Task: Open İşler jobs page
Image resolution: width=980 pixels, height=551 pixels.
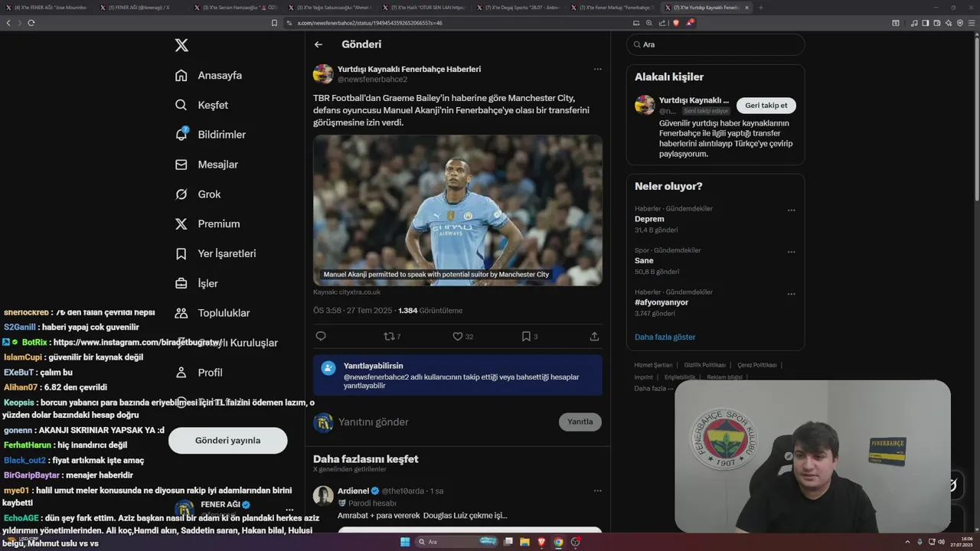Action: click(x=196, y=283)
